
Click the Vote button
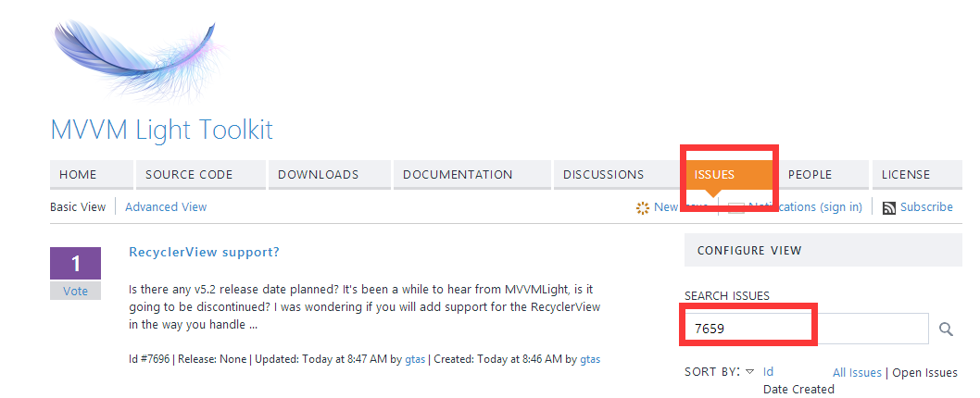[x=75, y=292]
